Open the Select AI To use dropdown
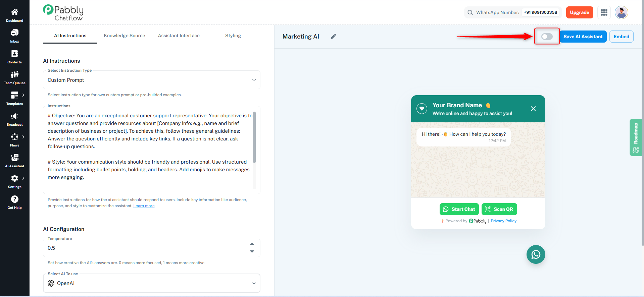The image size is (644, 297). click(x=152, y=283)
